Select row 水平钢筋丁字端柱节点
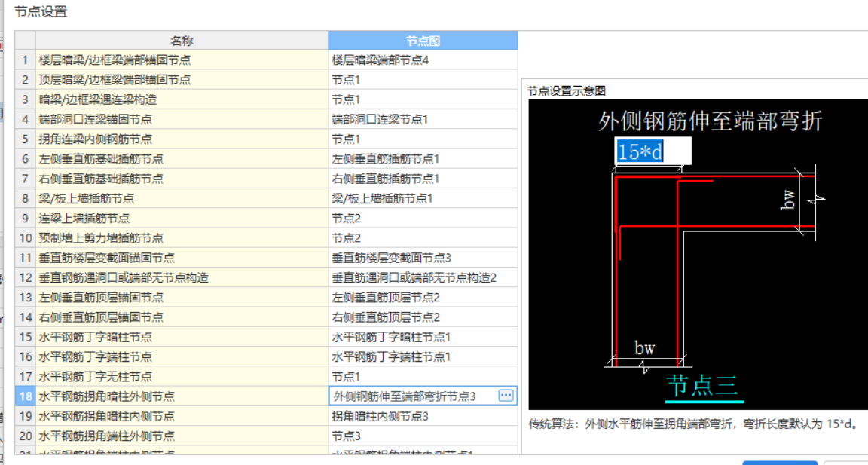868x465 pixels. pos(182,356)
